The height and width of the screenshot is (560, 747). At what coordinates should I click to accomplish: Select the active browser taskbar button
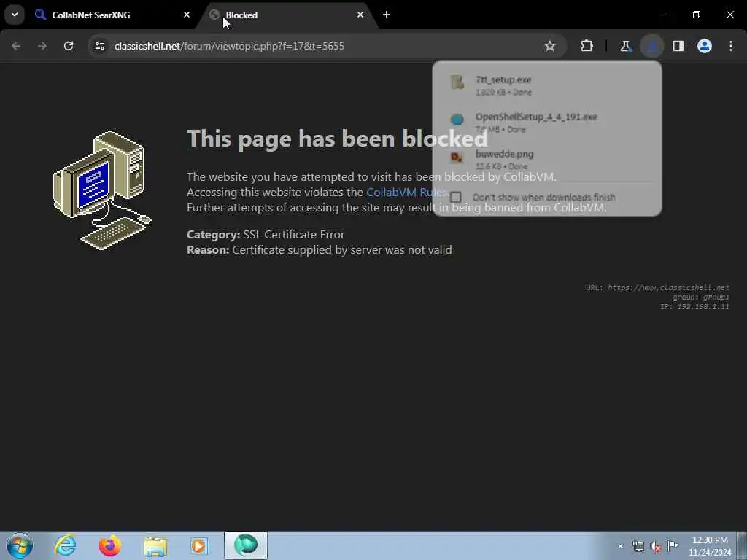246,545
